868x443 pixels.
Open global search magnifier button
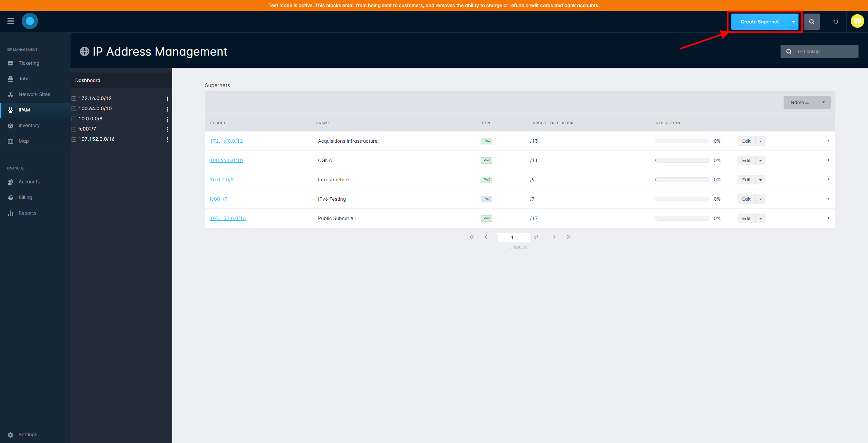point(812,22)
